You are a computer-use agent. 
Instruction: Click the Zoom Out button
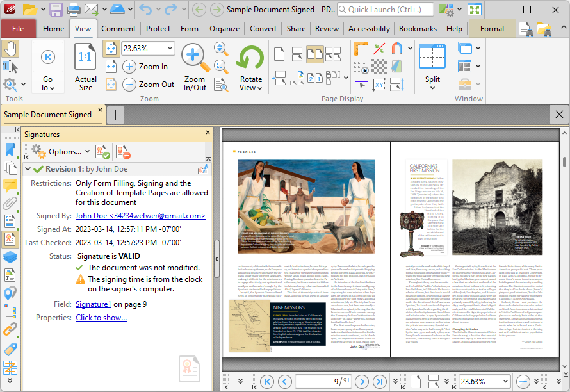pyautogui.click(x=149, y=85)
